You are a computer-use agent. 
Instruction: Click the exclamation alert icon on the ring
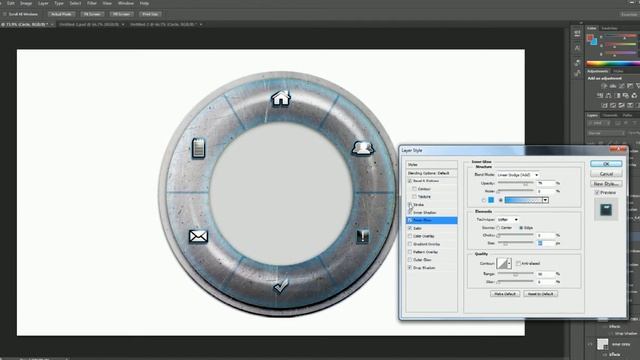362,236
